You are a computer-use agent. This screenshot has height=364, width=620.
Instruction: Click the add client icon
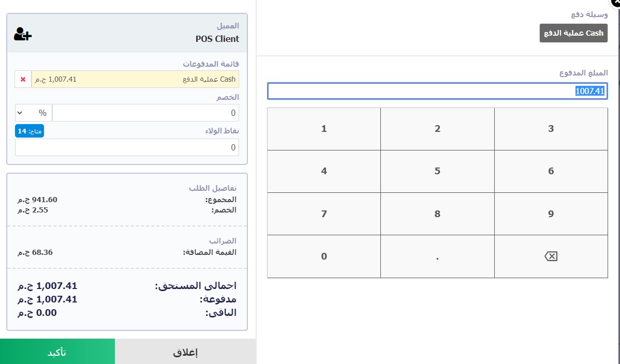[x=23, y=35]
